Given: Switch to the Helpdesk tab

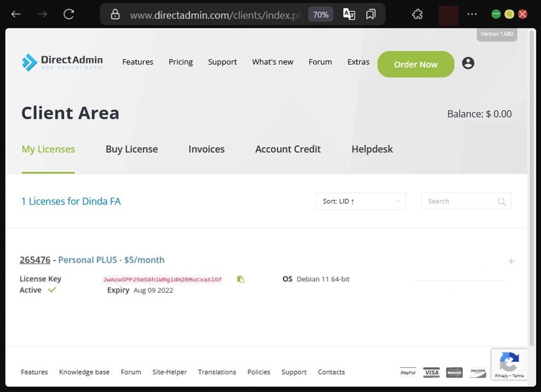Looking at the screenshot, I should pyautogui.click(x=372, y=149).
